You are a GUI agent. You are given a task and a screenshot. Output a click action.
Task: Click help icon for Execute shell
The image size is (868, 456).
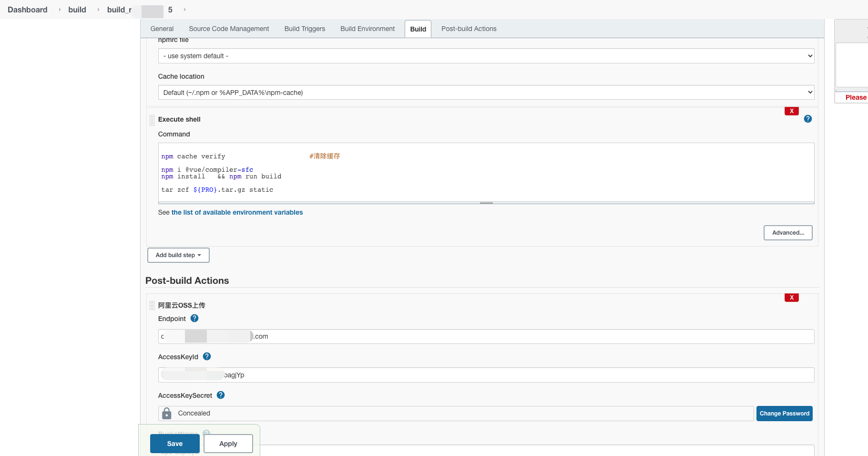pos(807,119)
